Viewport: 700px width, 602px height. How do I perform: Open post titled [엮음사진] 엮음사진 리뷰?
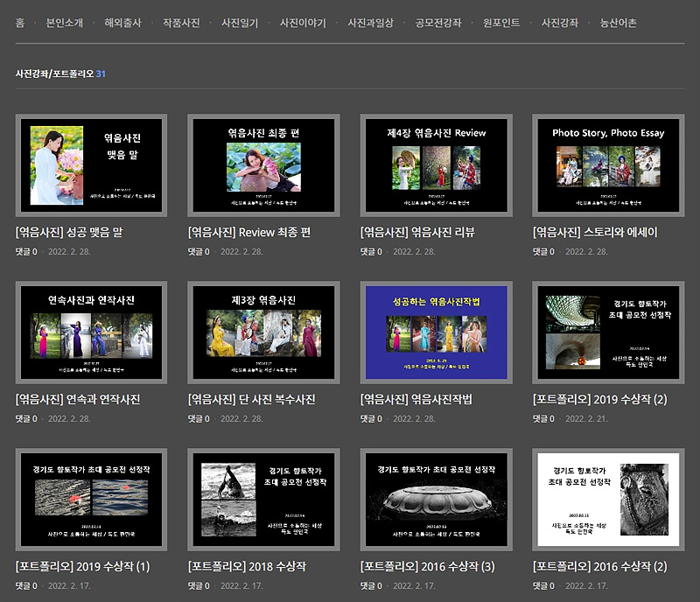tap(417, 233)
